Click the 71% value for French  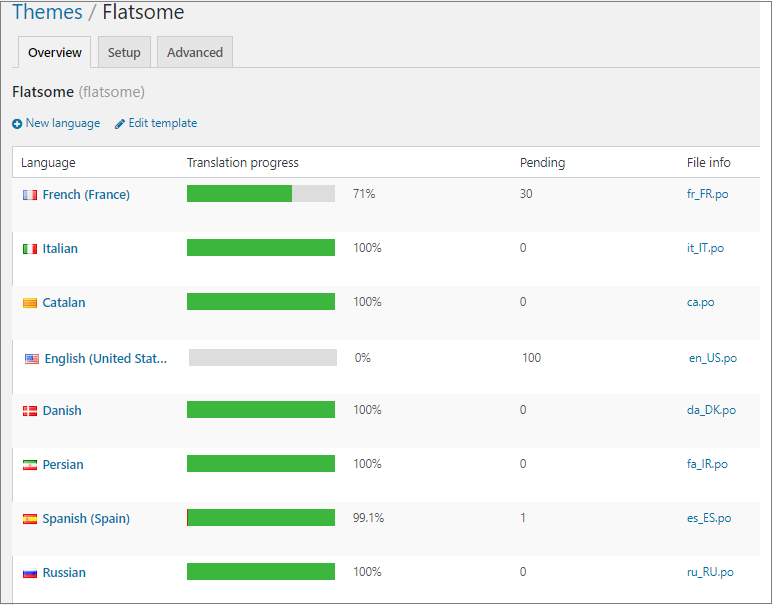point(364,194)
